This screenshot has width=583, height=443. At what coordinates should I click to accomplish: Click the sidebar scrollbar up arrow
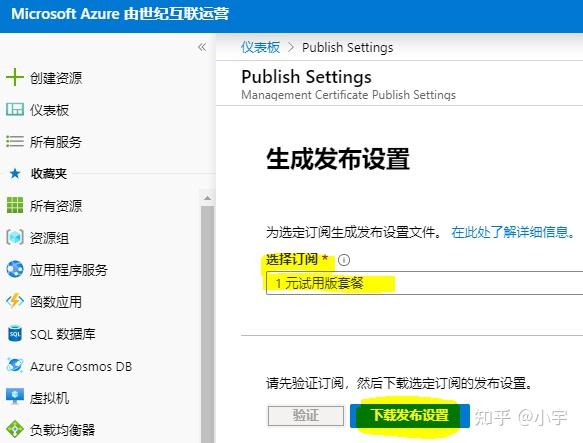pyautogui.click(x=207, y=198)
